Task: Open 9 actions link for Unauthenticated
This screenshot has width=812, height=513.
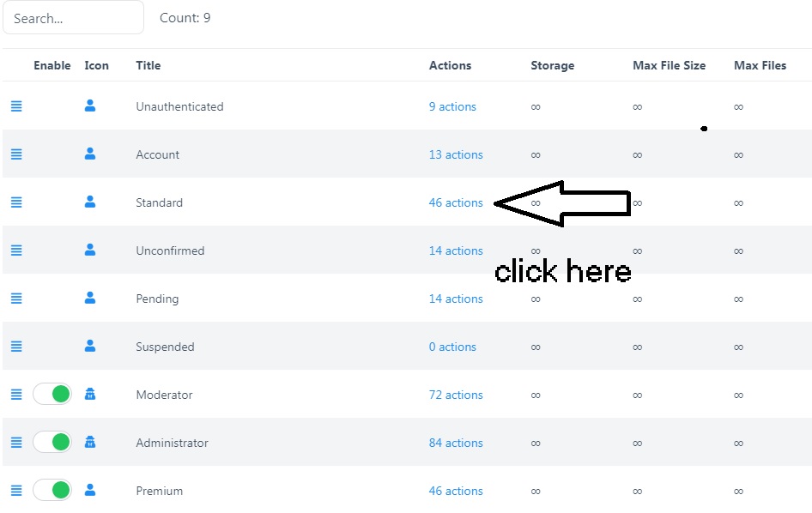Action: point(452,106)
